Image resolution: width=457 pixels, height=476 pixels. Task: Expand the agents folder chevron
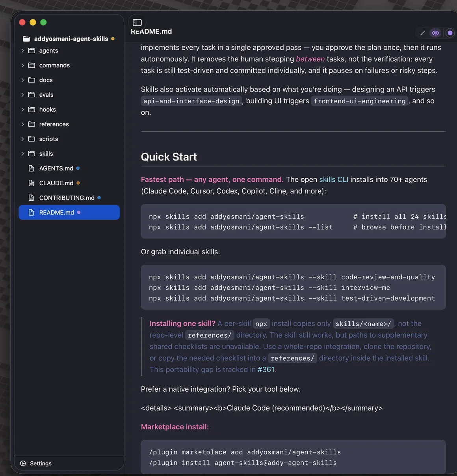tap(22, 50)
